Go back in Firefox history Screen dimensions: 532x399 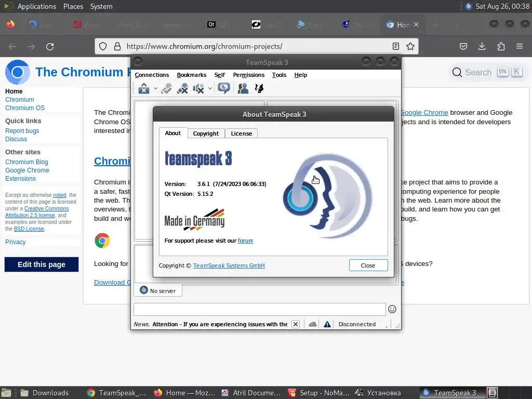point(12,46)
